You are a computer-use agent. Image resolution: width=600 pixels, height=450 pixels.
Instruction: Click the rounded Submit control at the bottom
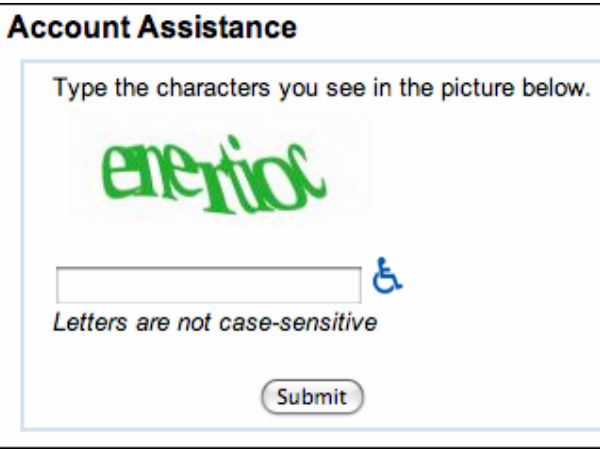[x=312, y=396]
